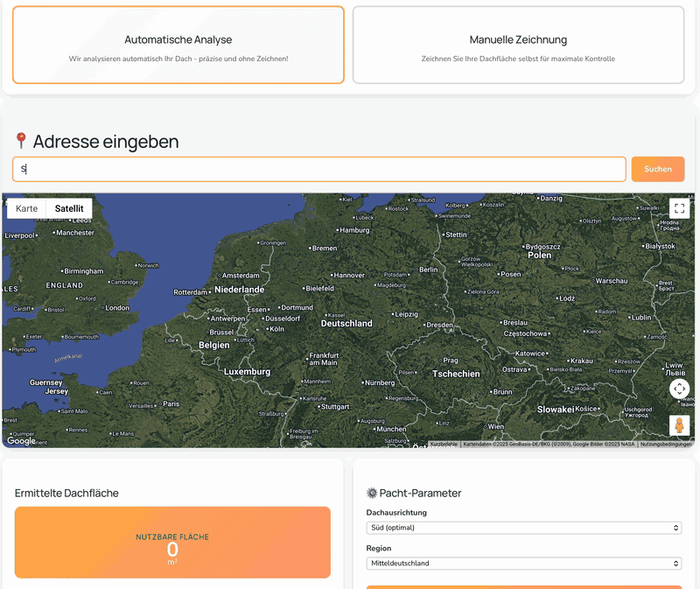The height and width of the screenshot is (589, 700).
Task: Click the Manchester label on the map
Action: pos(75,233)
